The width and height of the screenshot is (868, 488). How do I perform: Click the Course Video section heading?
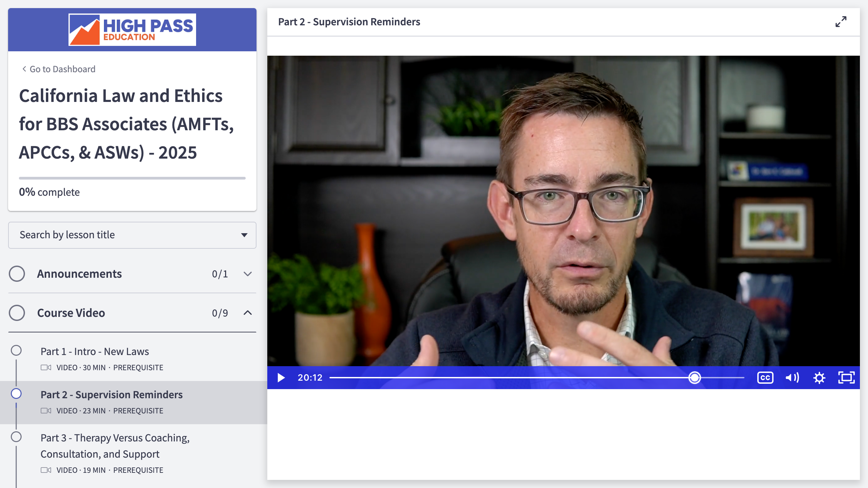pyautogui.click(x=71, y=313)
